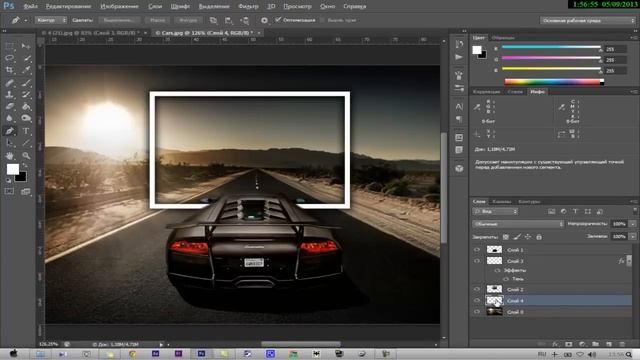
Task: Select the Blur tool
Action: click(x=9, y=118)
